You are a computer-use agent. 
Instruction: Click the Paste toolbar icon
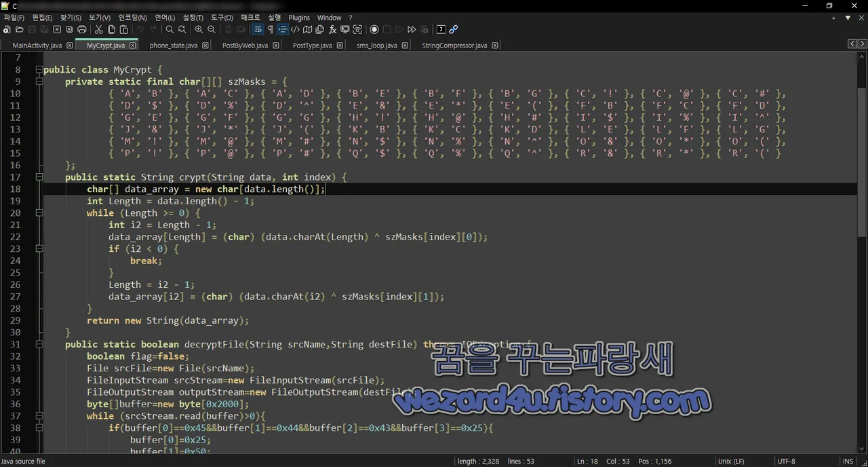coord(123,29)
